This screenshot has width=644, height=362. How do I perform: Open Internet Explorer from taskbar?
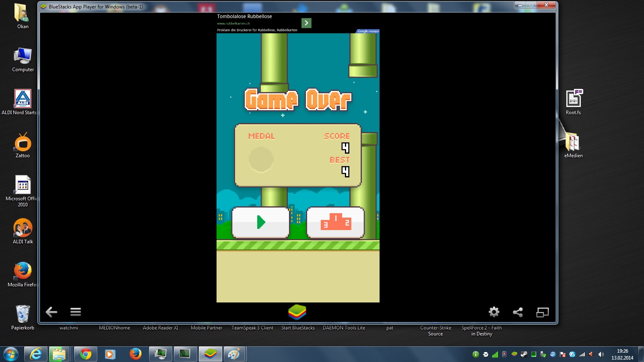(36, 354)
